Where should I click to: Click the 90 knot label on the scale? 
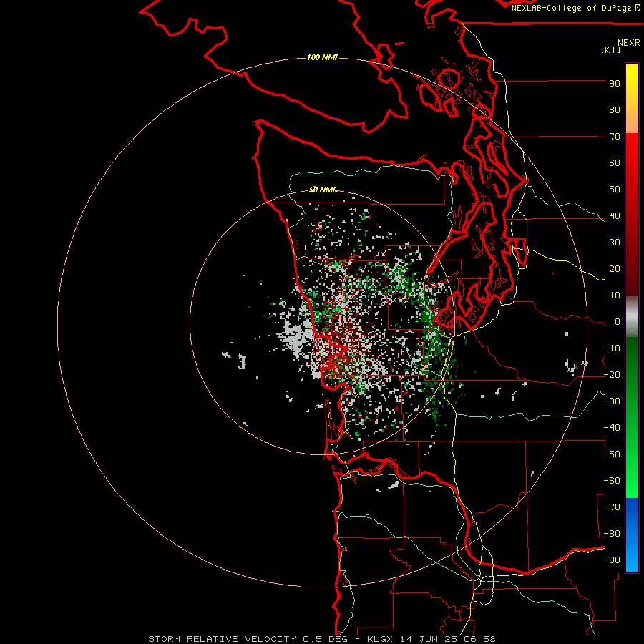[615, 84]
